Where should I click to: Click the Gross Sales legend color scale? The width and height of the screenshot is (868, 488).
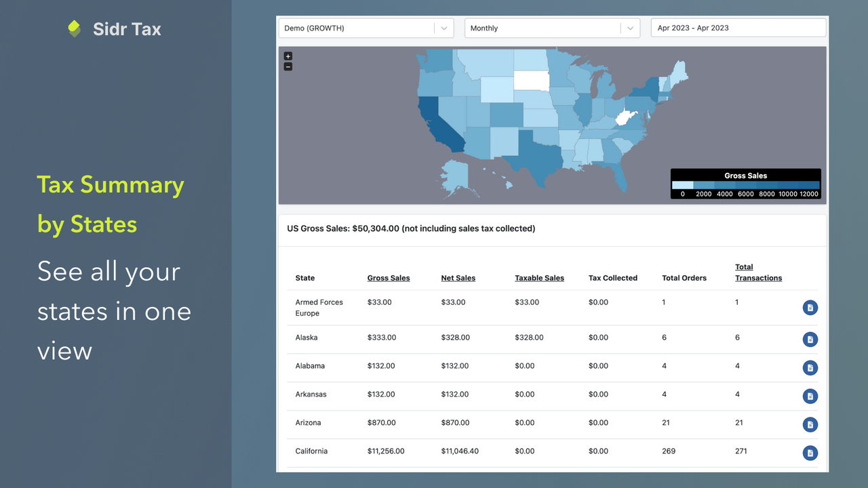pyautogui.click(x=746, y=184)
